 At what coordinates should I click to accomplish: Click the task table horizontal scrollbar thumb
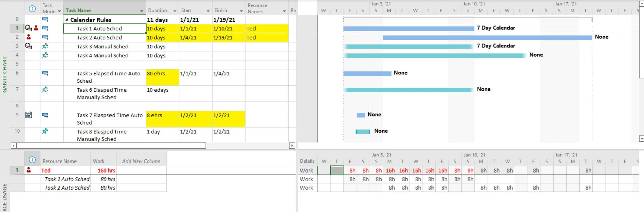pyautogui.click(x=111, y=146)
